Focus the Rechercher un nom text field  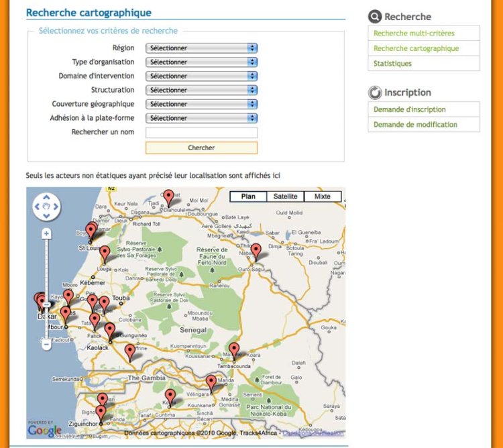tap(202, 133)
